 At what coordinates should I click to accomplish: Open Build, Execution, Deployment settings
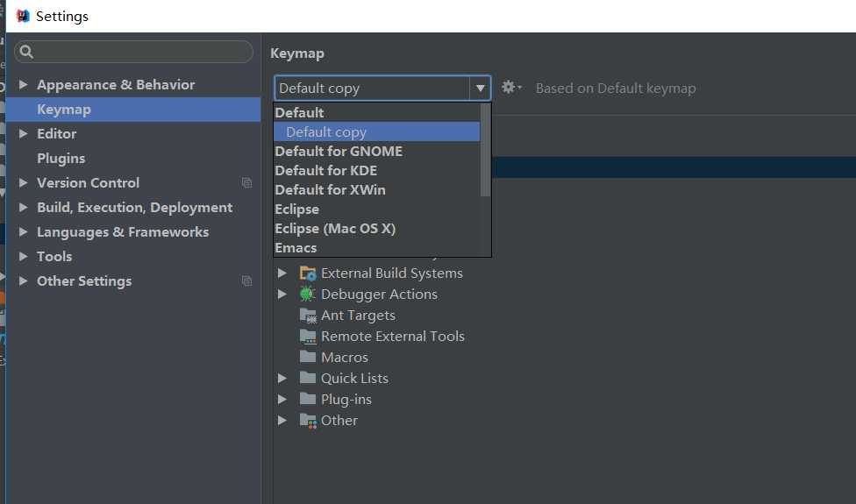click(x=133, y=207)
